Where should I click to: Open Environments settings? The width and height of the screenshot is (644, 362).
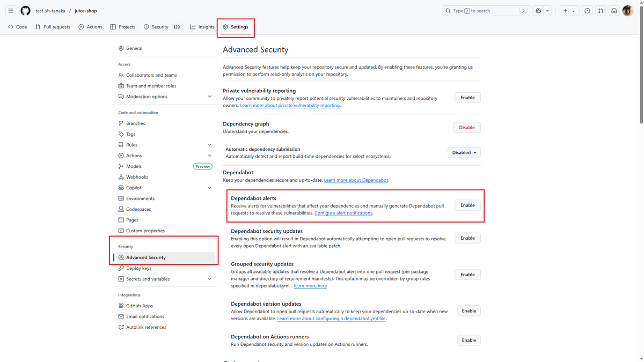click(165, 198)
